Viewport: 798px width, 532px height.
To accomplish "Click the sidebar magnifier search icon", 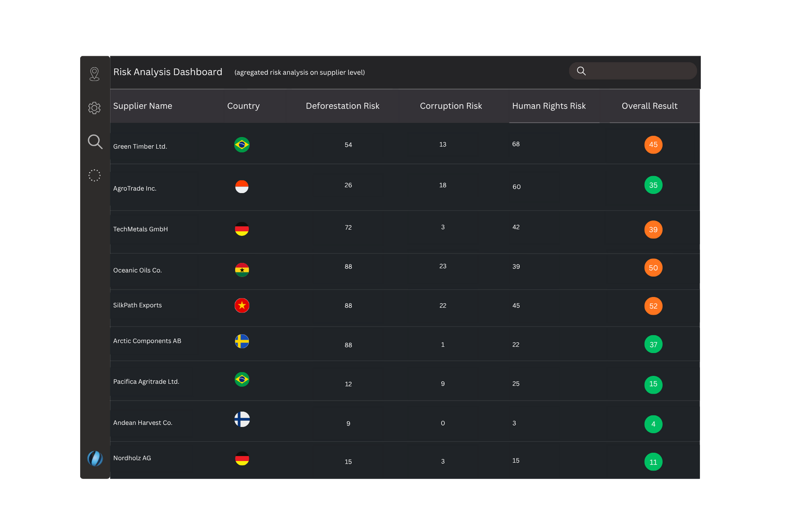I will (95, 142).
